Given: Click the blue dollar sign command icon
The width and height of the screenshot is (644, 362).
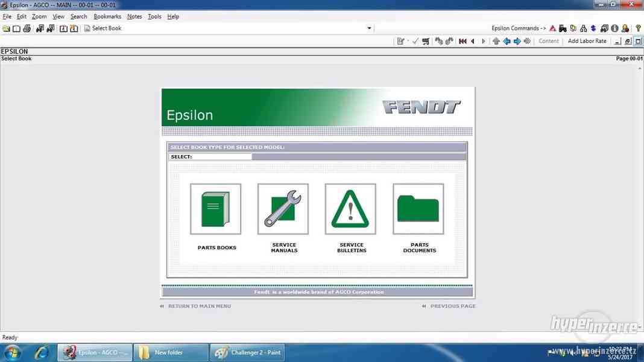Looking at the screenshot, I should 593,28.
